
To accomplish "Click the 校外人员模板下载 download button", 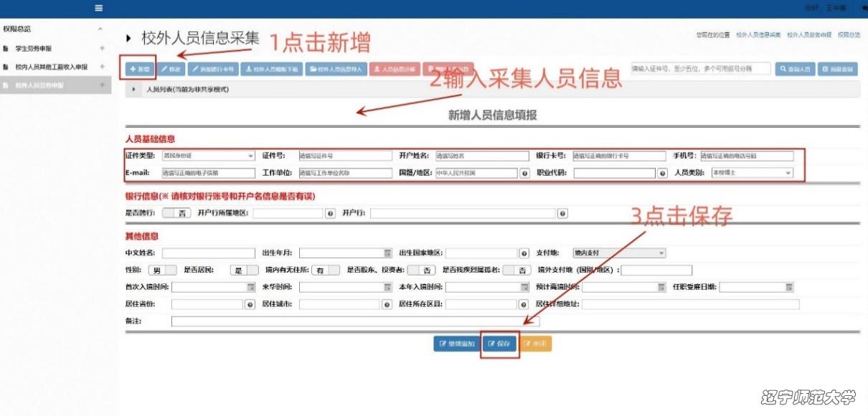I will (270, 70).
